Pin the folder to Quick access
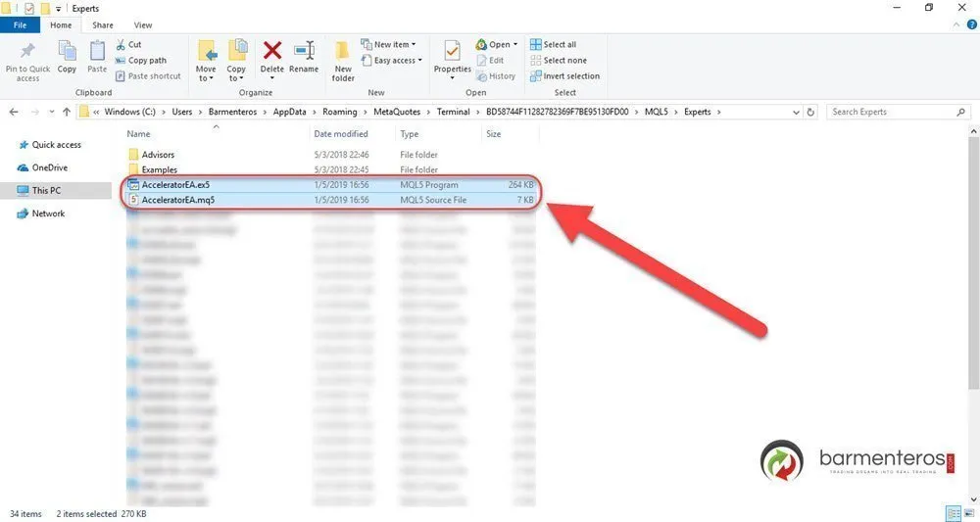Viewport: 980px width, 522px height. (x=27, y=61)
